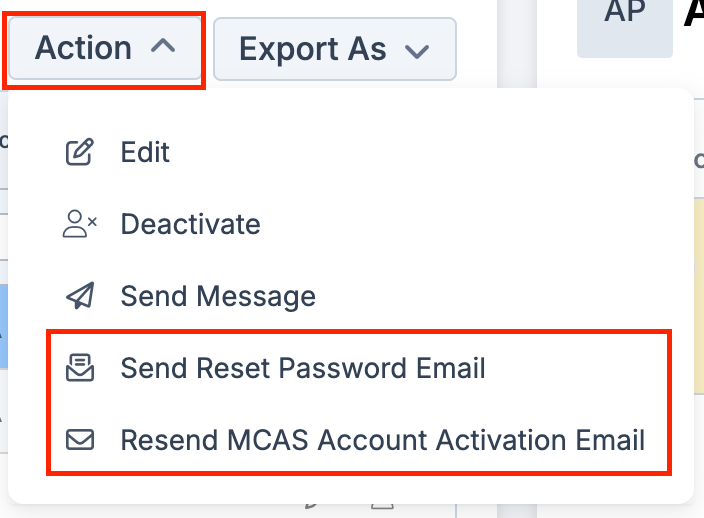Choose Edit from the Action menu
The height and width of the screenshot is (518, 704).
[x=145, y=152]
